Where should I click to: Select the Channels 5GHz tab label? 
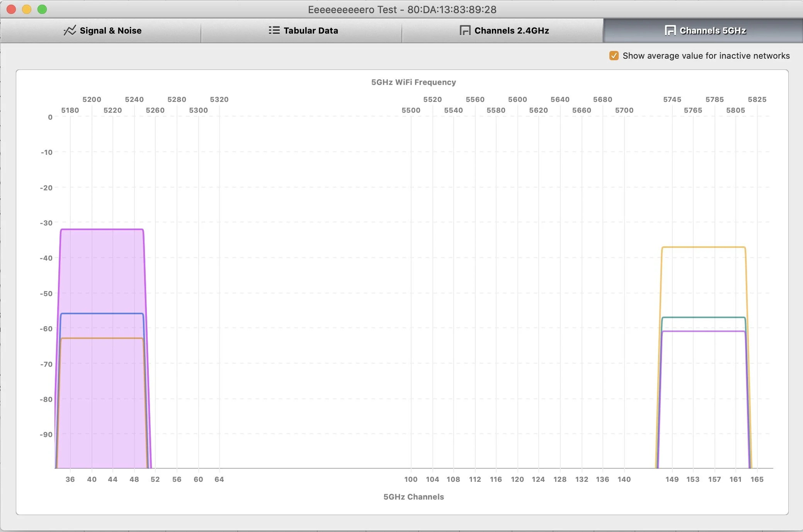[x=713, y=30]
